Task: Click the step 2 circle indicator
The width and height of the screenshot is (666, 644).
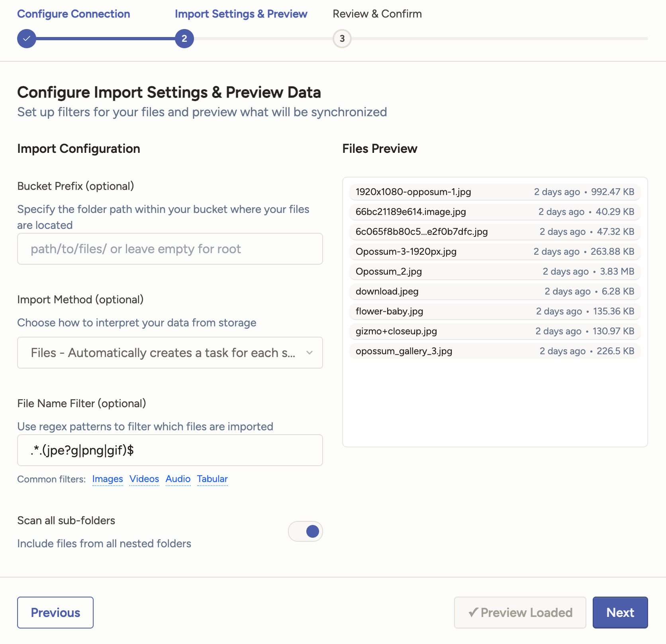Action: click(x=184, y=39)
